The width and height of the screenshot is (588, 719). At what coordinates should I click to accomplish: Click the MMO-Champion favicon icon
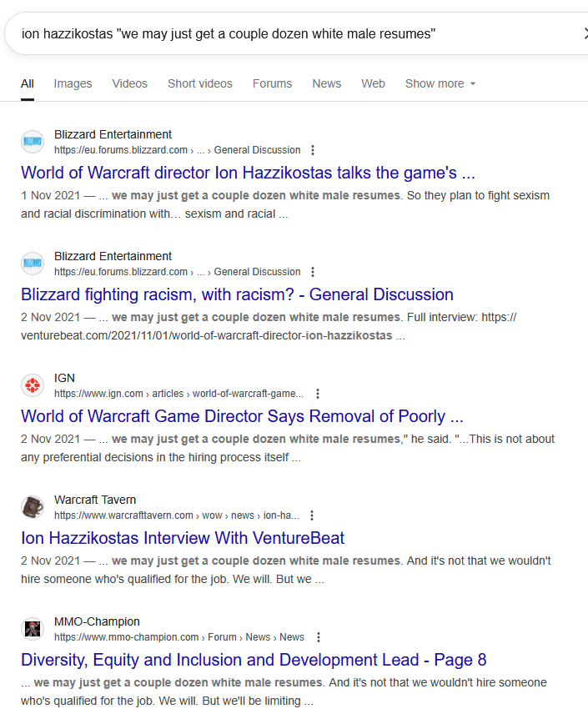point(33,629)
